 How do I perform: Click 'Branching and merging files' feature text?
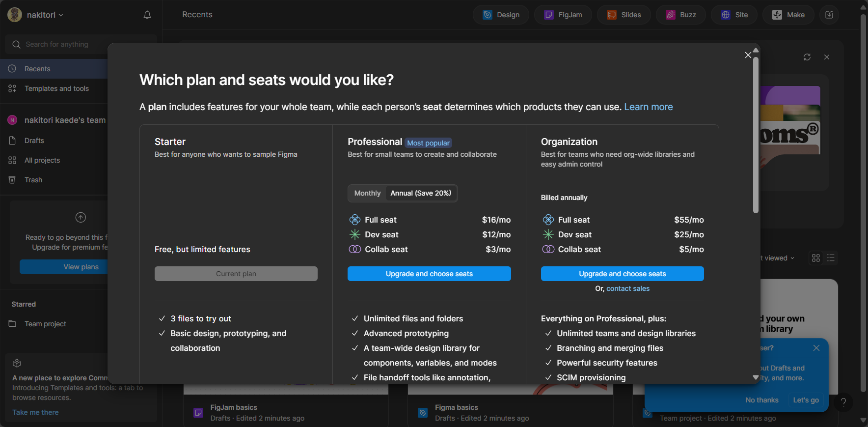(610, 348)
